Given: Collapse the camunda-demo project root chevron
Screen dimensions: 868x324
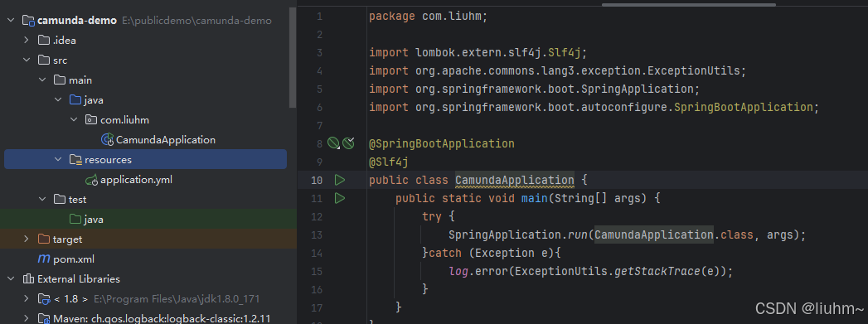Looking at the screenshot, I should coord(11,21).
